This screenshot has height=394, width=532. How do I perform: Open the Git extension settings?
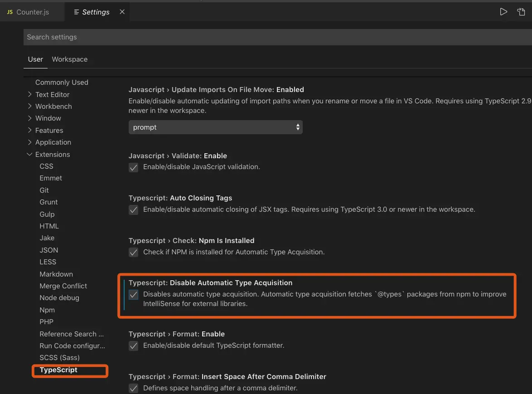pos(44,190)
